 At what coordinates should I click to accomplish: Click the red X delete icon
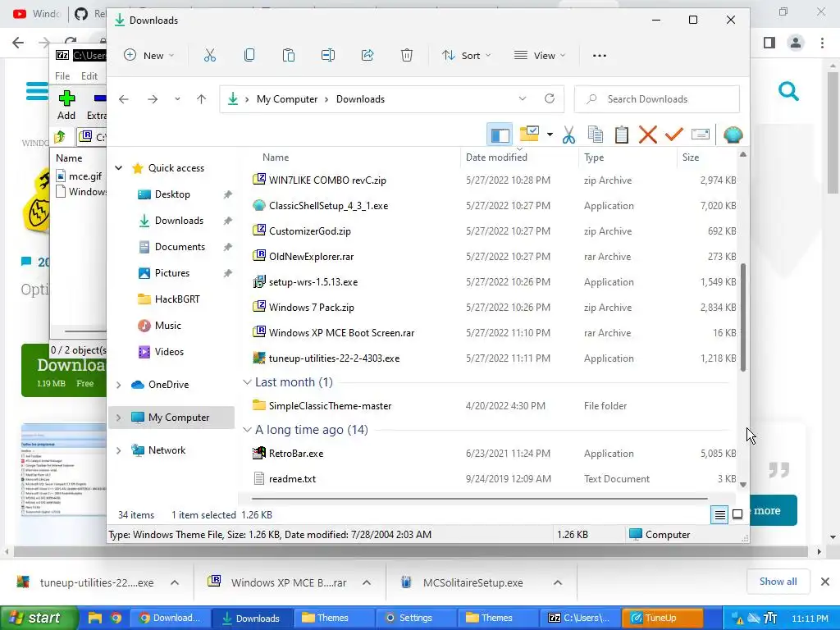[648, 135]
